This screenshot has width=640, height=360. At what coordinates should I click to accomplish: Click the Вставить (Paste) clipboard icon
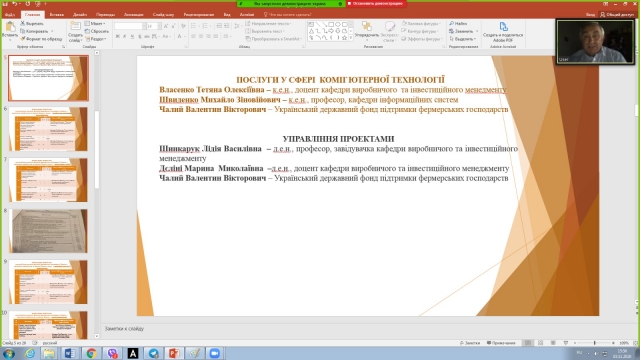[9, 27]
